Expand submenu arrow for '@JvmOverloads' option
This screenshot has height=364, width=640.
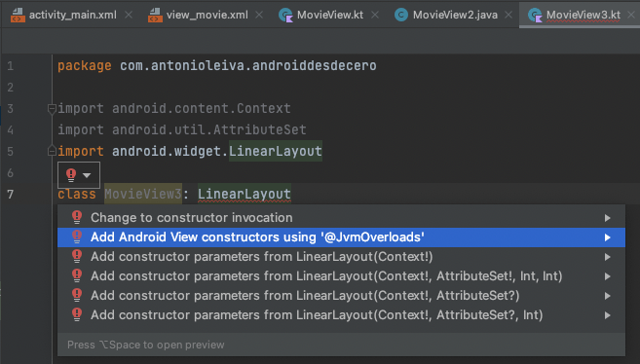tap(607, 237)
